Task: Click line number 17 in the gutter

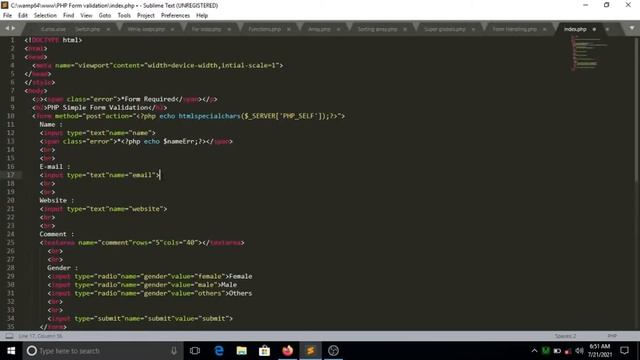Action: pyautogui.click(x=11, y=175)
